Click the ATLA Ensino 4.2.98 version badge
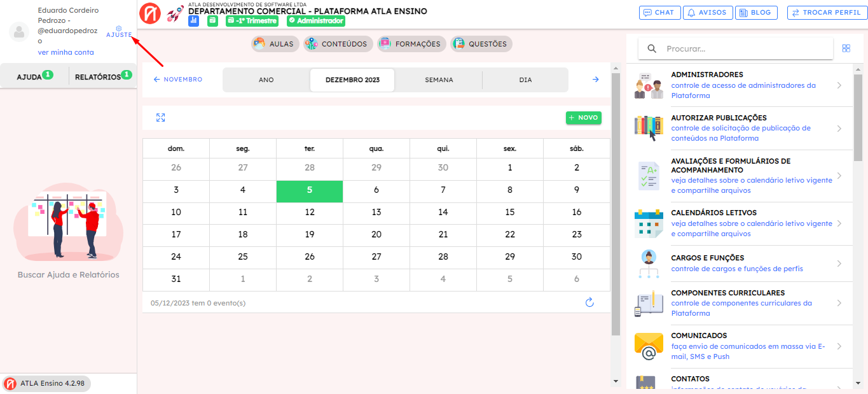 click(46, 384)
